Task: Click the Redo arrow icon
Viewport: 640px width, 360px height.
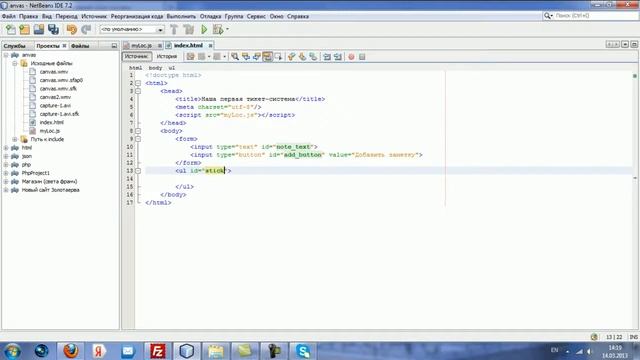Action: (x=86, y=29)
